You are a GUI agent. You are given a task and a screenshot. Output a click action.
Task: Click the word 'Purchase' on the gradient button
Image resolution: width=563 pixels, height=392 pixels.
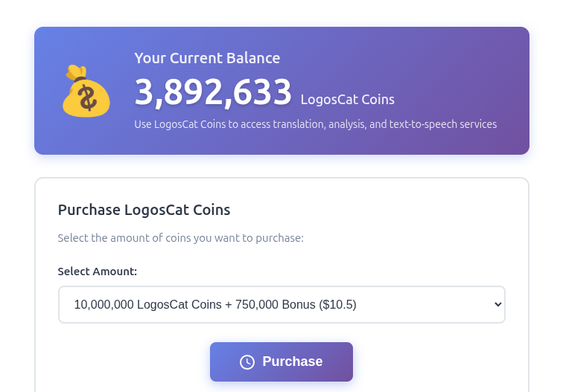(293, 362)
